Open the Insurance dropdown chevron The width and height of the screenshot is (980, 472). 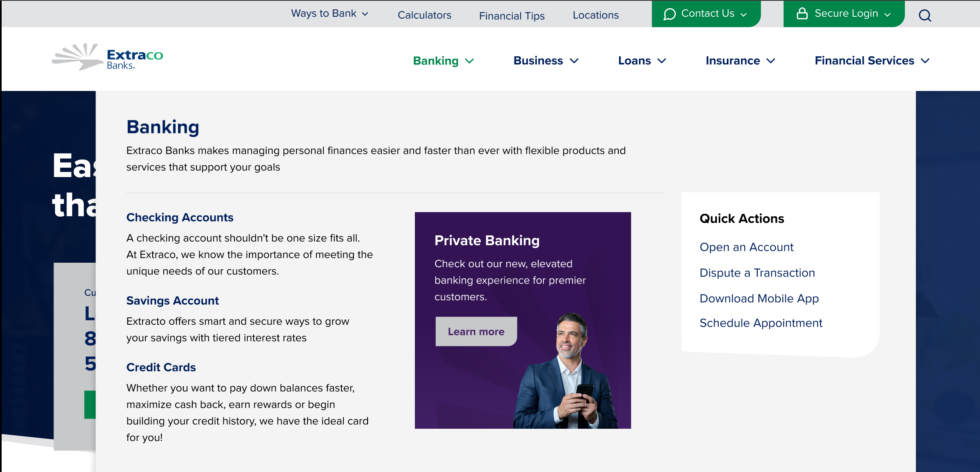pyautogui.click(x=771, y=61)
